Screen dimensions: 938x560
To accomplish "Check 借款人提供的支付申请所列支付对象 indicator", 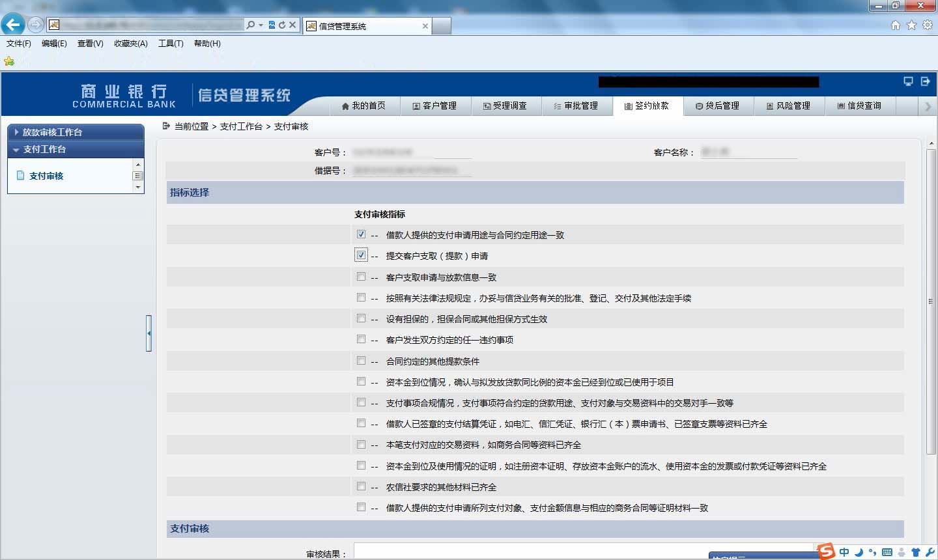I will (x=361, y=507).
